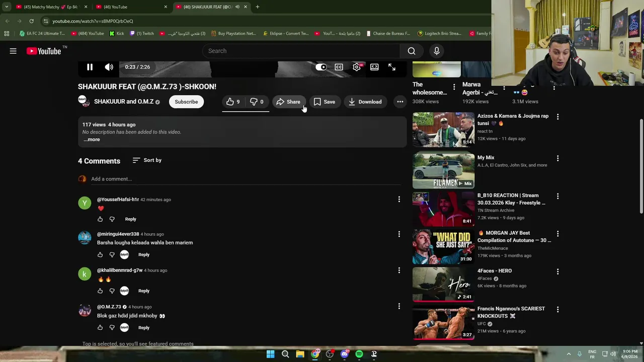Open Windows Start menu

pos(270,354)
